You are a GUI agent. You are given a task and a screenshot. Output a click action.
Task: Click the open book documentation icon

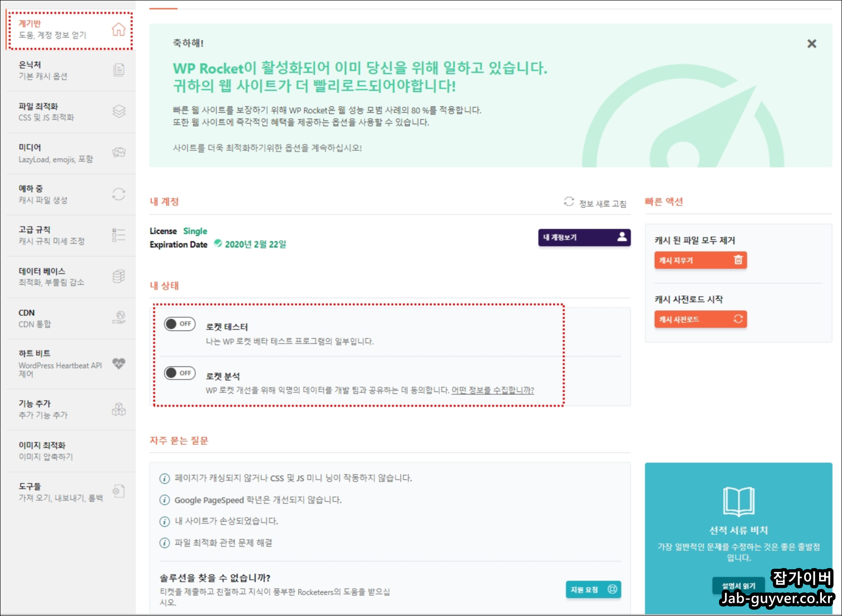tap(739, 501)
